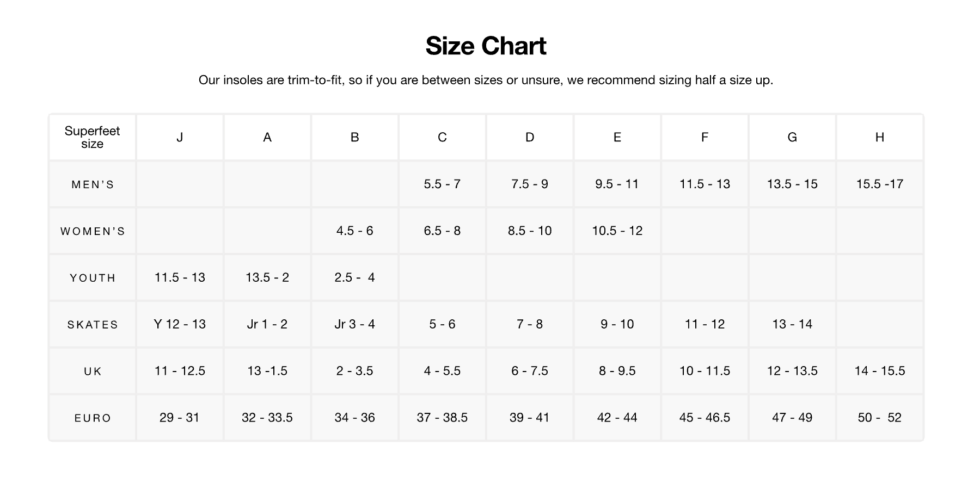Click skates cell Y 12 - 13
Viewport: 980px width, 495px height.
pos(180,324)
